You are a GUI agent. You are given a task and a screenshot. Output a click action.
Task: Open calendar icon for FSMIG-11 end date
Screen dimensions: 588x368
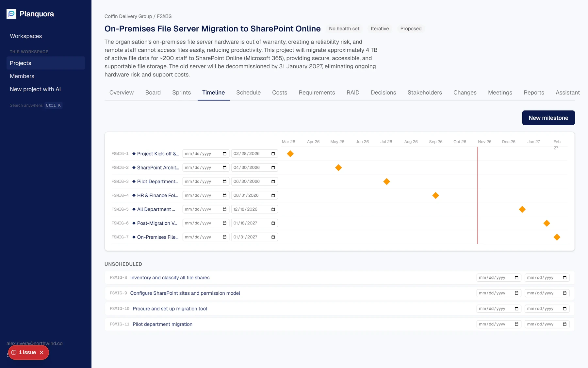pos(564,324)
